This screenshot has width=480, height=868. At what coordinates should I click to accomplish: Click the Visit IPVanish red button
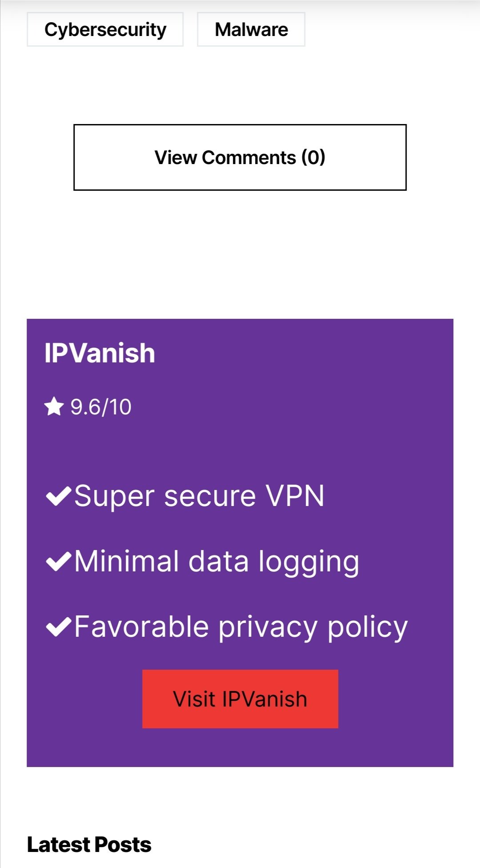click(240, 698)
